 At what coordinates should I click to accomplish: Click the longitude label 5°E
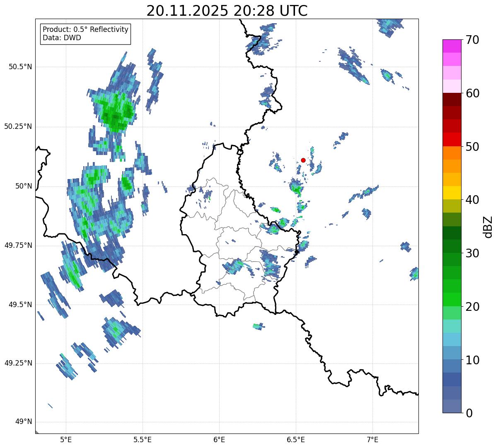click(66, 439)
